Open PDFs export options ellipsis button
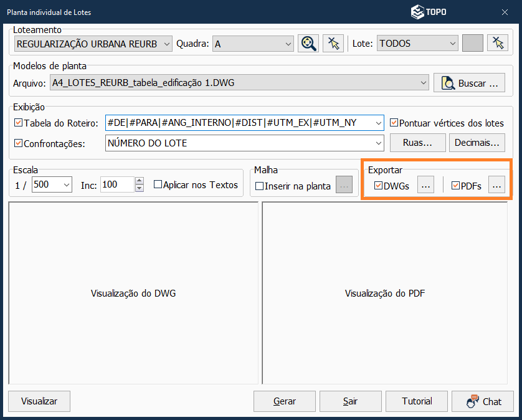The height and width of the screenshot is (420, 522). coord(496,185)
